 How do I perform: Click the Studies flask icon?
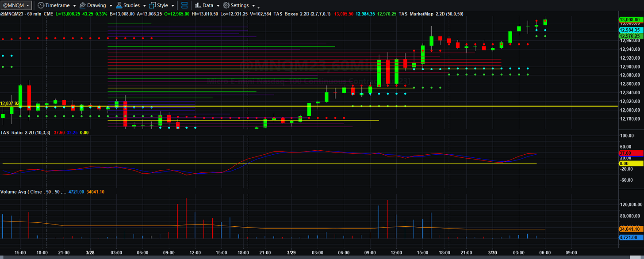pyautogui.click(x=119, y=5)
